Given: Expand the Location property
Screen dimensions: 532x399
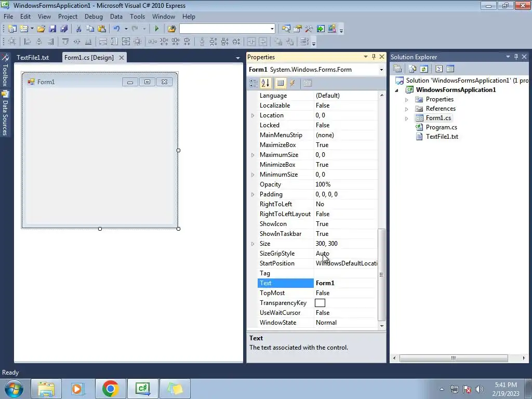Looking at the screenshot, I should coord(253,115).
